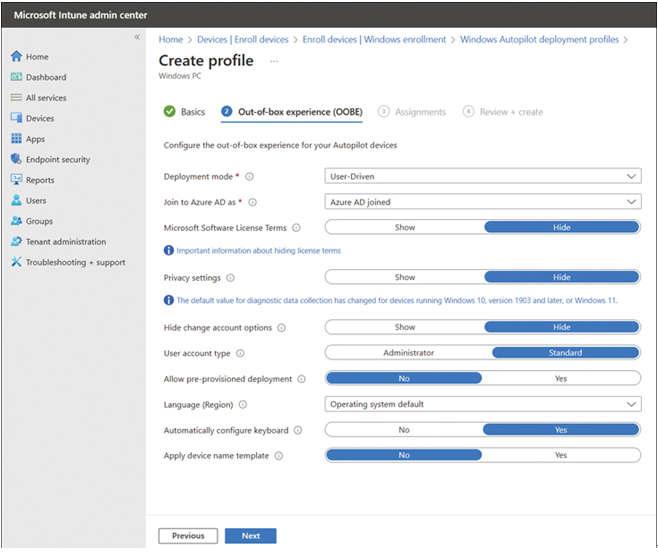Choose Administrator for User account type
This screenshot has height=552, width=658.
point(408,353)
